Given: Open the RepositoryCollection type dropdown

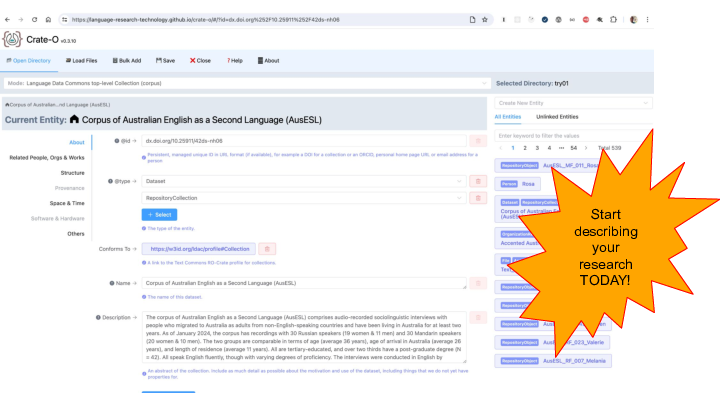Looking at the screenshot, I should point(304,198).
